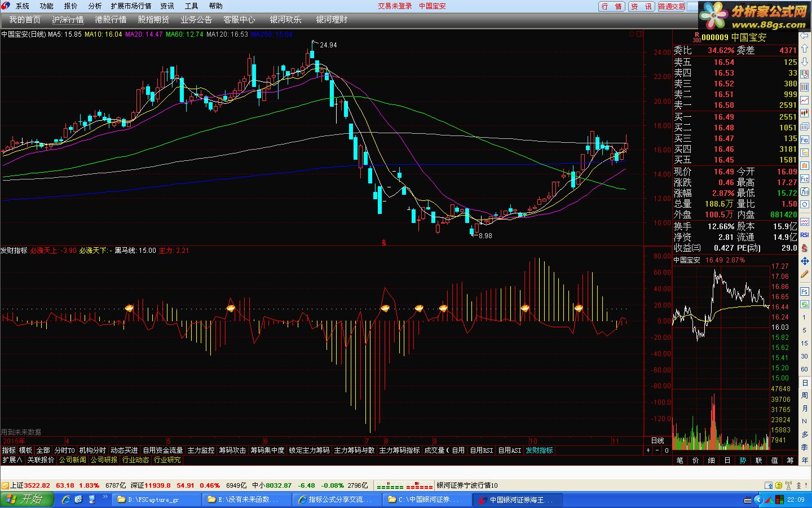
Task: Select monthly period 月
Action: (x=805, y=408)
